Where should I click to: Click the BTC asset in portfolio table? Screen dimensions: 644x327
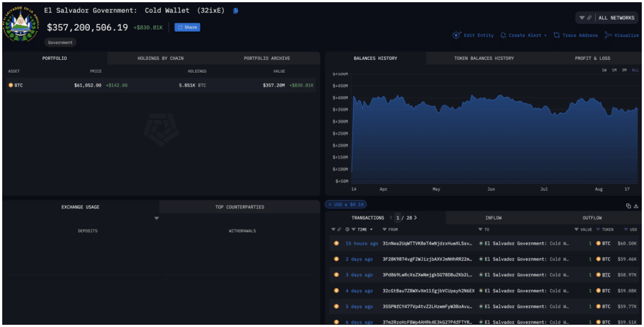click(19, 85)
